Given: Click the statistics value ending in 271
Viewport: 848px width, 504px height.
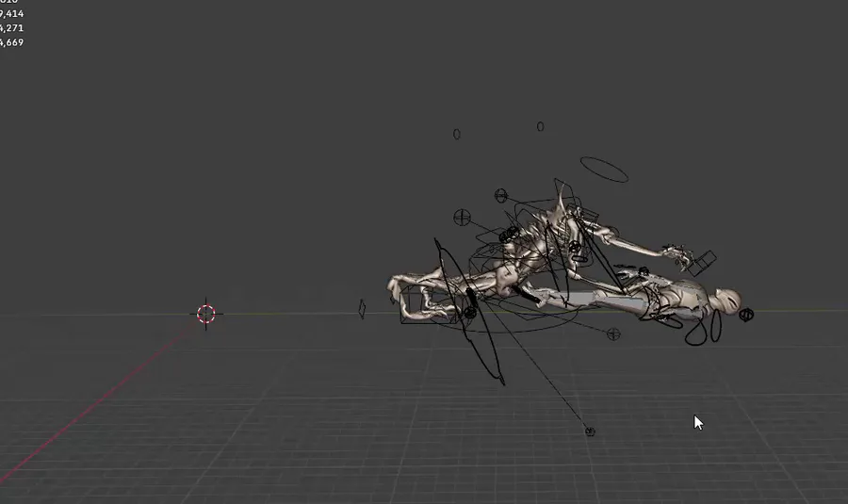Looking at the screenshot, I should click(x=11, y=28).
